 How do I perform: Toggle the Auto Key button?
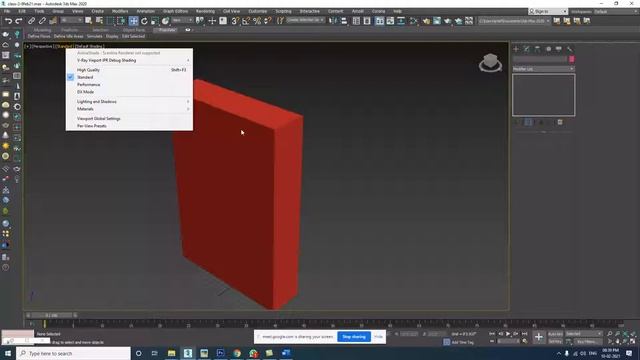(555, 334)
